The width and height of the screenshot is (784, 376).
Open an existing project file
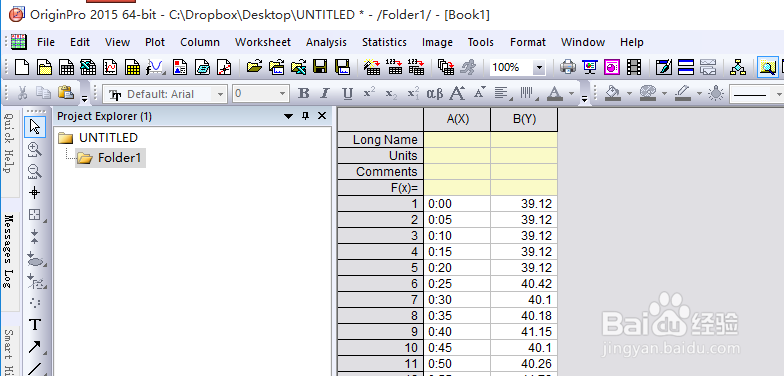(x=254, y=66)
